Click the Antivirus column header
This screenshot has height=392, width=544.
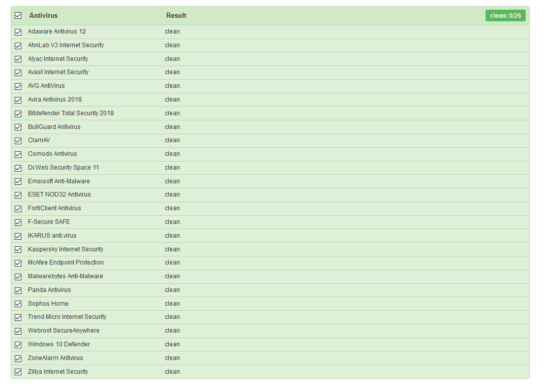pyautogui.click(x=43, y=16)
